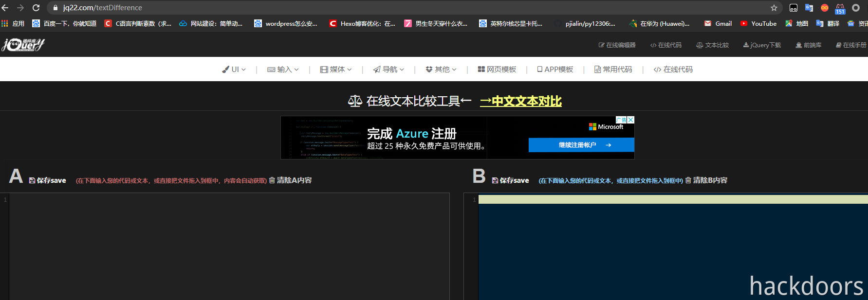Reload the page with the refresh icon
This screenshot has width=868, height=300.
36,8
